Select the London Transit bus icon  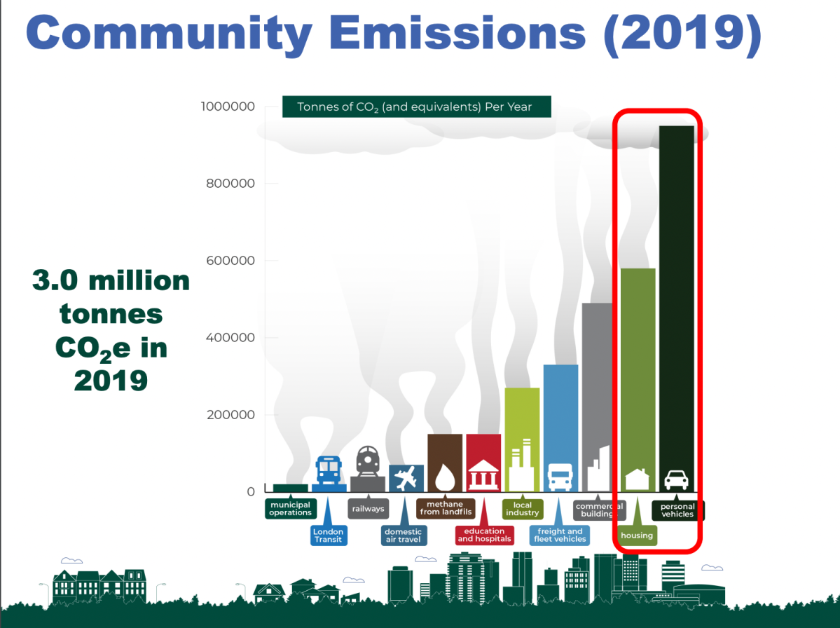coord(329,468)
